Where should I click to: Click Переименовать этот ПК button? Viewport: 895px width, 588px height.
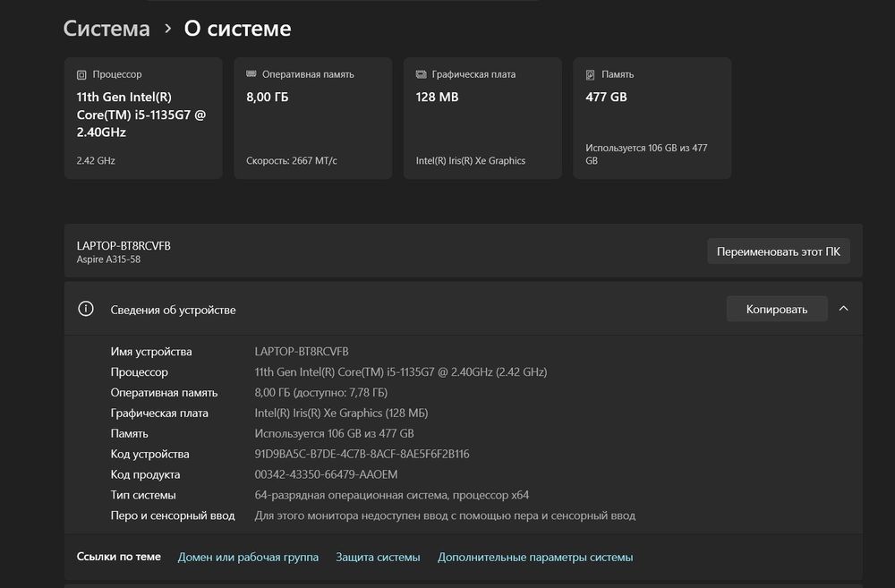point(779,251)
